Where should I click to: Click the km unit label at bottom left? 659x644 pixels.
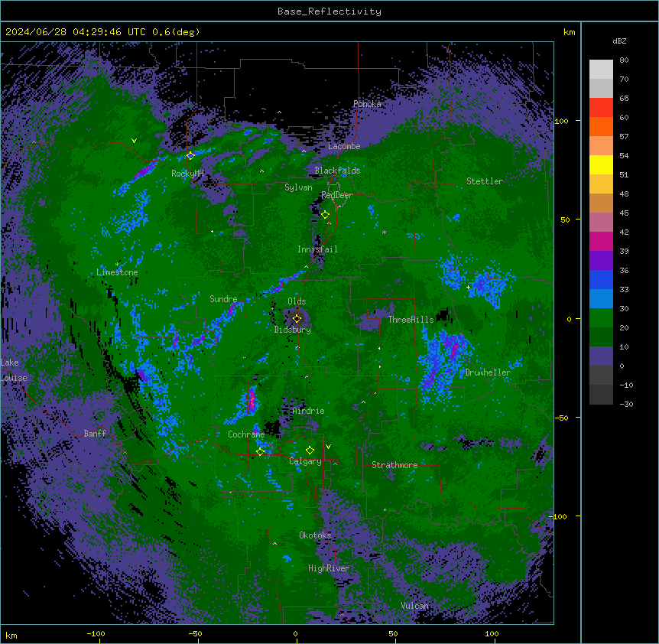pos(11,635)
